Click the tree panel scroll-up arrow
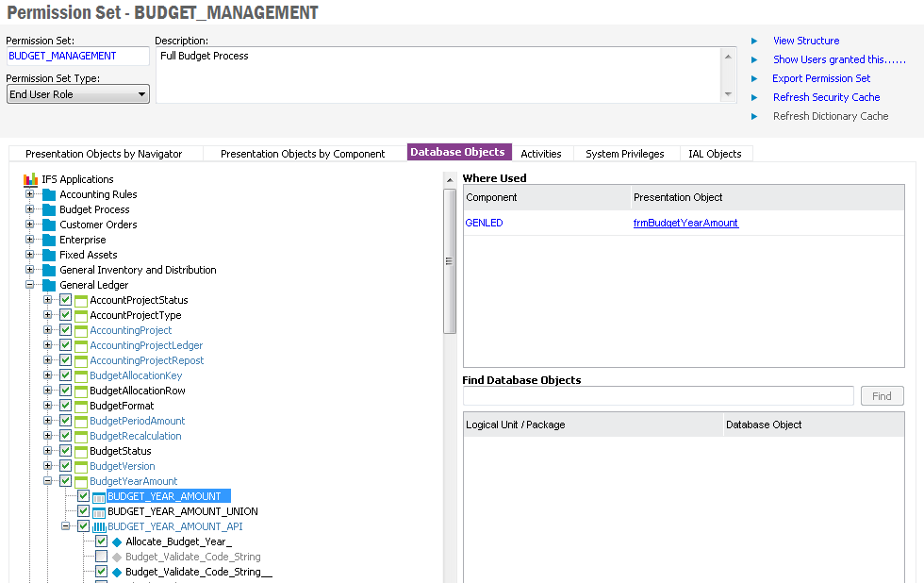Image resolution: width=924 pixels, height=583 pixels. coord(450,180)
